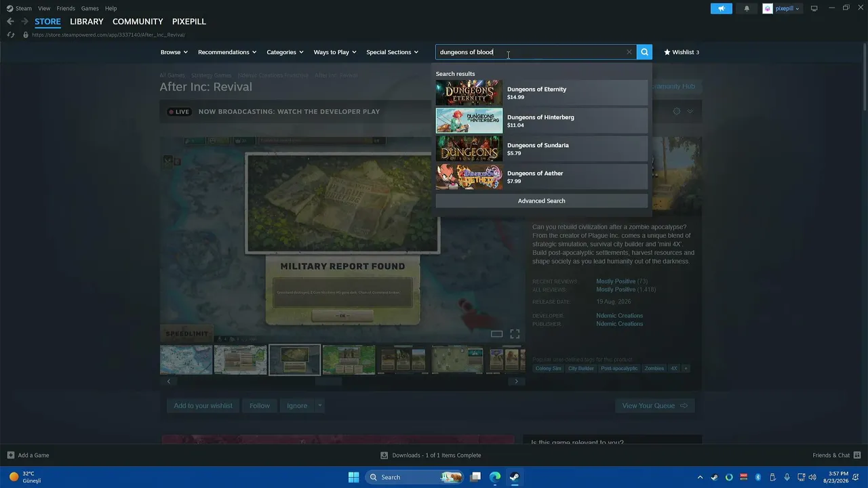Select the STORE tab

(47, 22)
